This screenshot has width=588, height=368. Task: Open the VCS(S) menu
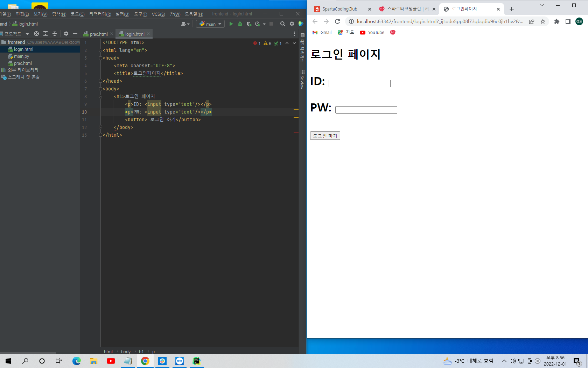159,14
